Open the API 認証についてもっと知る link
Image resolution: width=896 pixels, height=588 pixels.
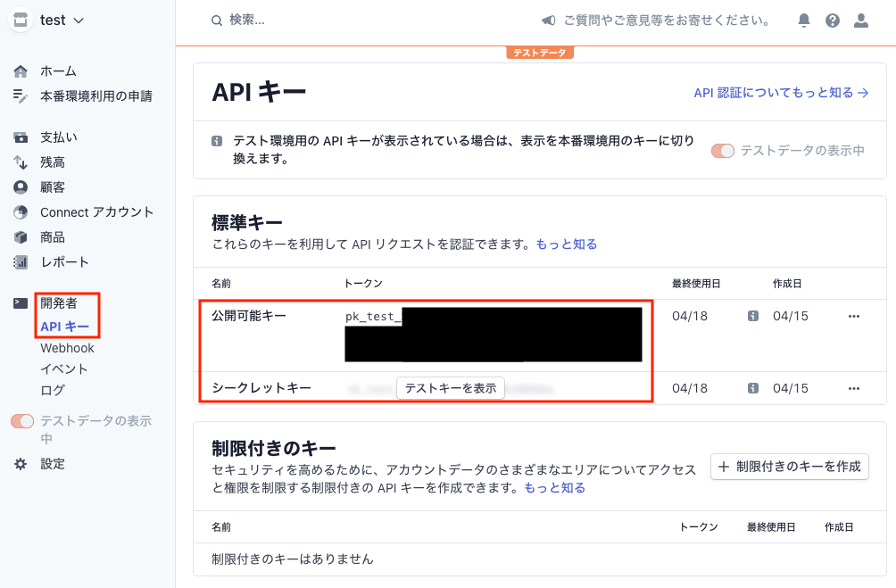tap(776, 92)
